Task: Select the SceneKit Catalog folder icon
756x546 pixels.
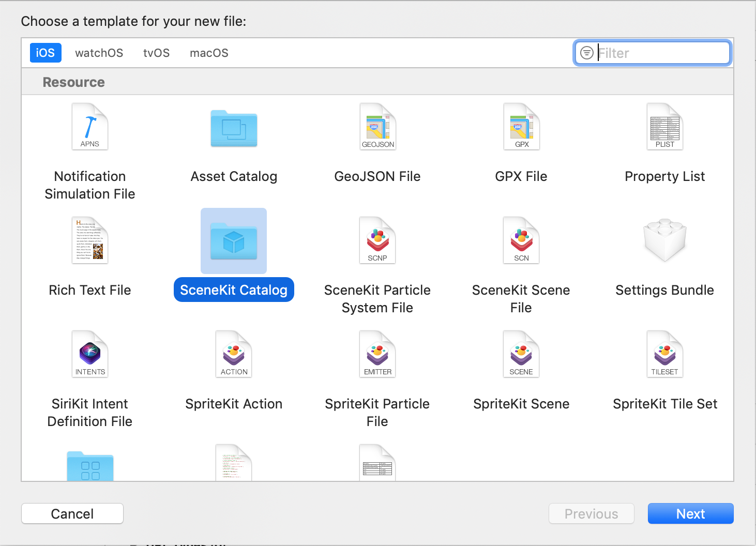Action: coord(234,241)
